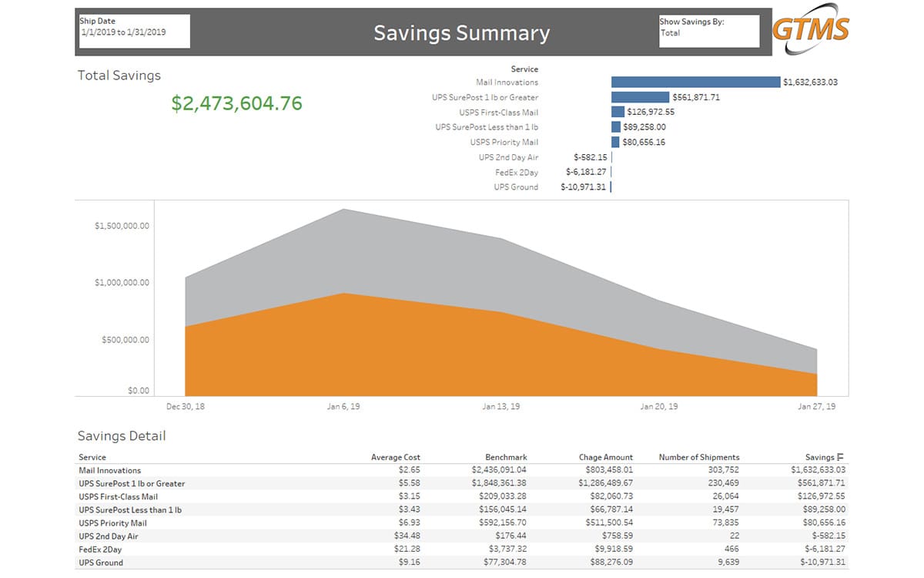Screen dimensions: 924x578
Task: Click the USPS First-Class Mail bar
Action: pos(618,112)
